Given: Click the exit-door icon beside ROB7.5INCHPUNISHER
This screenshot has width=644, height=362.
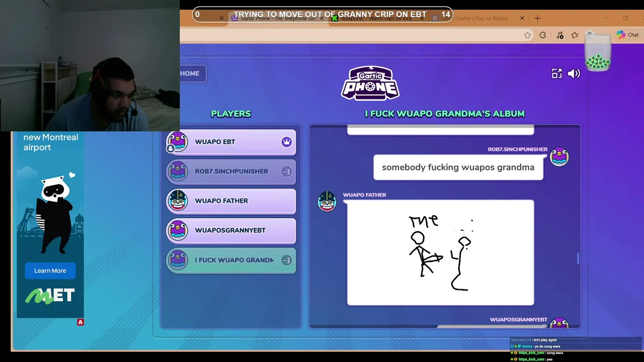Looking at the screenshot, I should (x=286, y=171).
